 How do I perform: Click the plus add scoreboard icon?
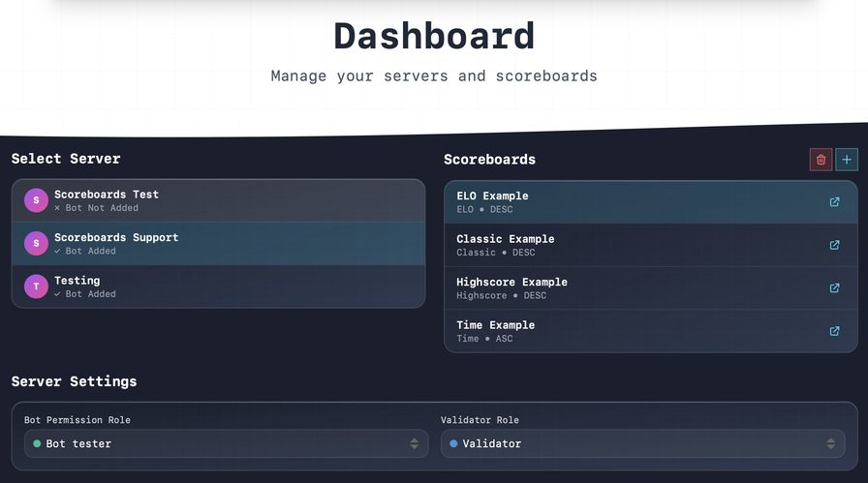[x=847, y=160]
